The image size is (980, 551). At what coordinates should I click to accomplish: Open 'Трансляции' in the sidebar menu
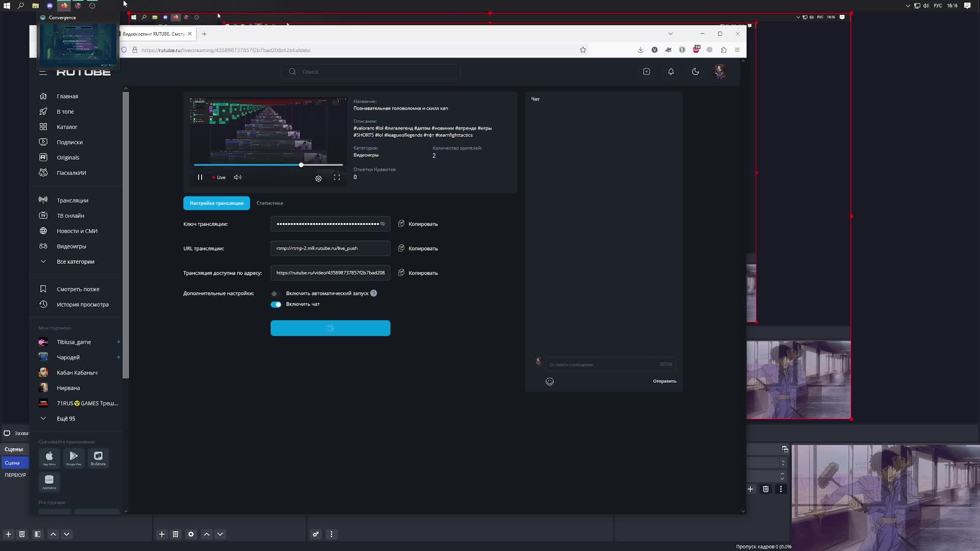pos(72,201)
